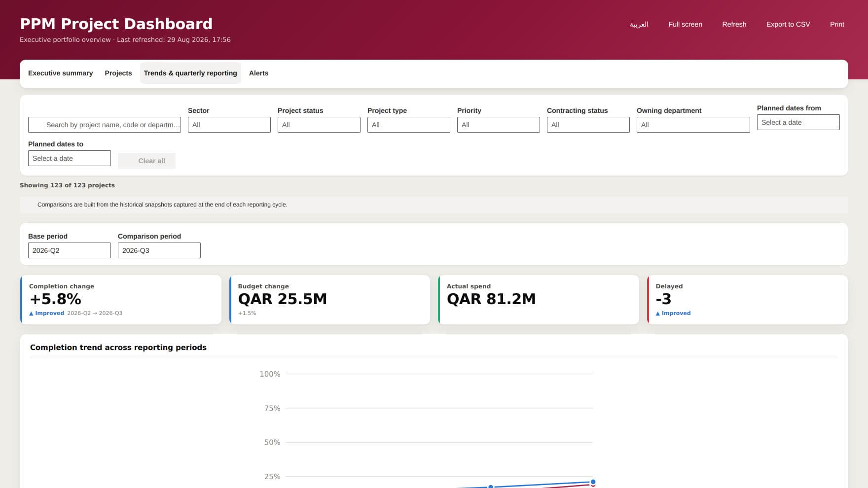Export to CSV from header
The width and height of the screenshot is (868, 488).
tap(788, 24)
